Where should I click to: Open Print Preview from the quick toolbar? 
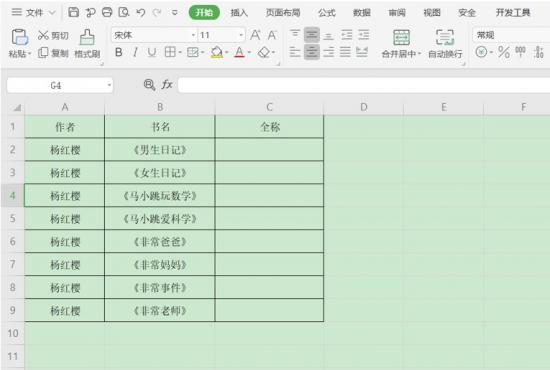tap(124, 13)
